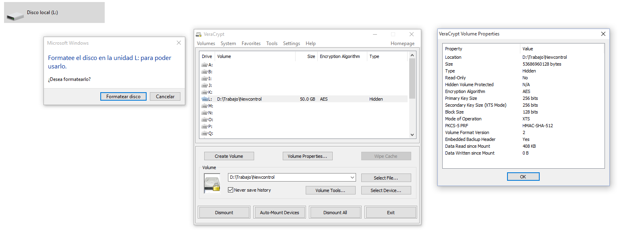Select drive Q: icon in VeraCrypt list
Screen dimensions: 644x248
205,133
